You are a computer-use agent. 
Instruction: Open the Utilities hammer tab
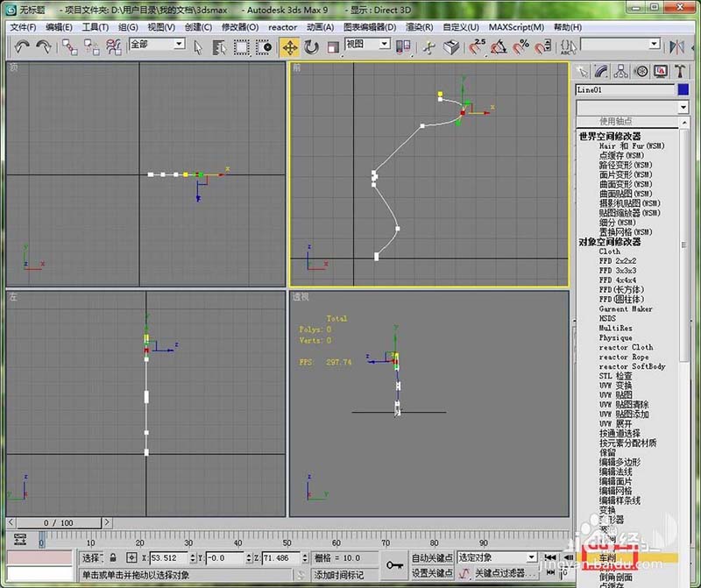pyautogui.click(x=680, y=71)
